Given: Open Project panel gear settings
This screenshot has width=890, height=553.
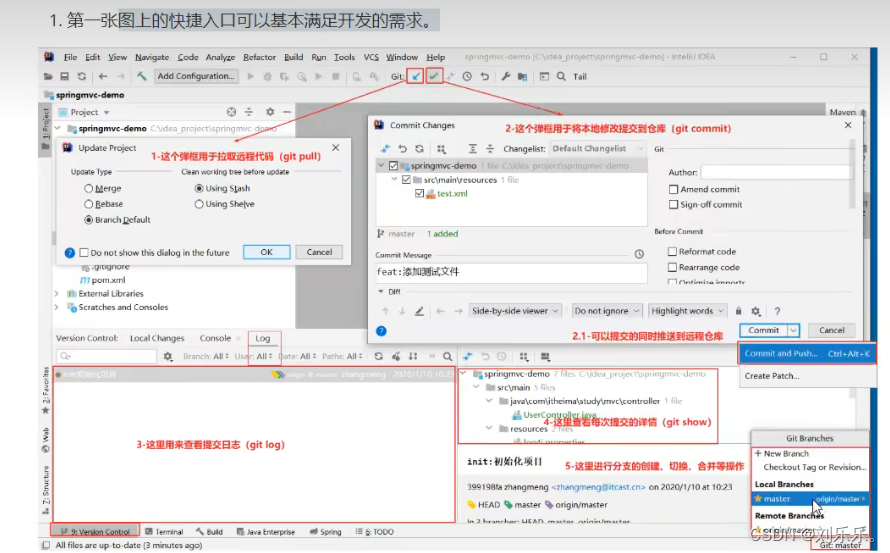Looking at the screenshot, I should 270,112.
